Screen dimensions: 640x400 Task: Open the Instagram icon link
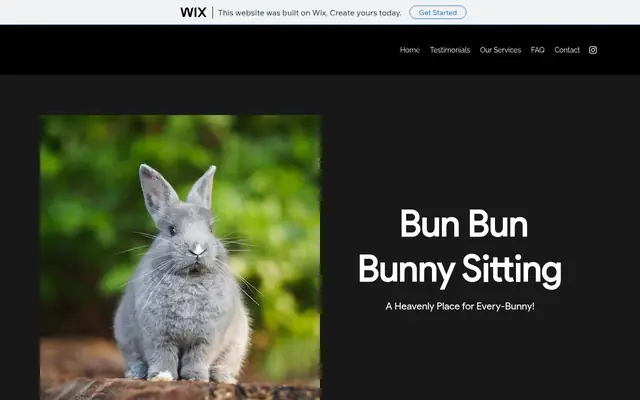(x=593, y=50)
